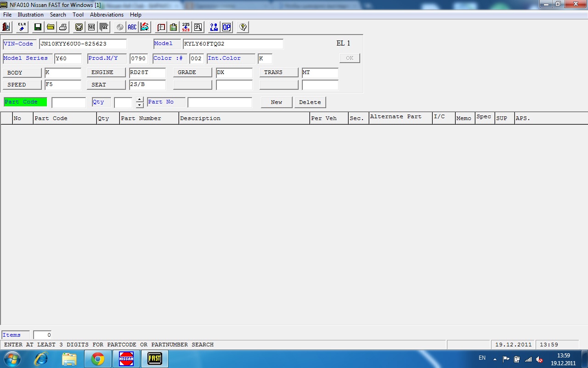Viewport: 588px width, 368px height.
Task: Open the Abbreviations menu
Action: point(107,15)
